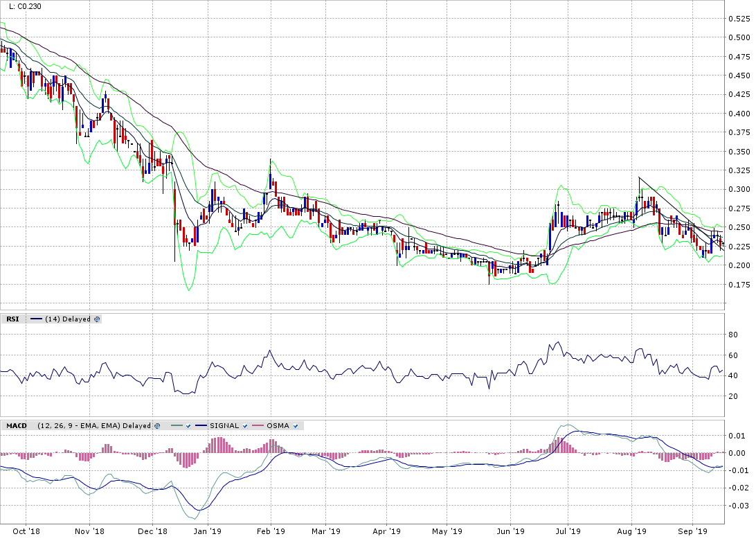Click the MACD panel title label

tap(16, 426)
